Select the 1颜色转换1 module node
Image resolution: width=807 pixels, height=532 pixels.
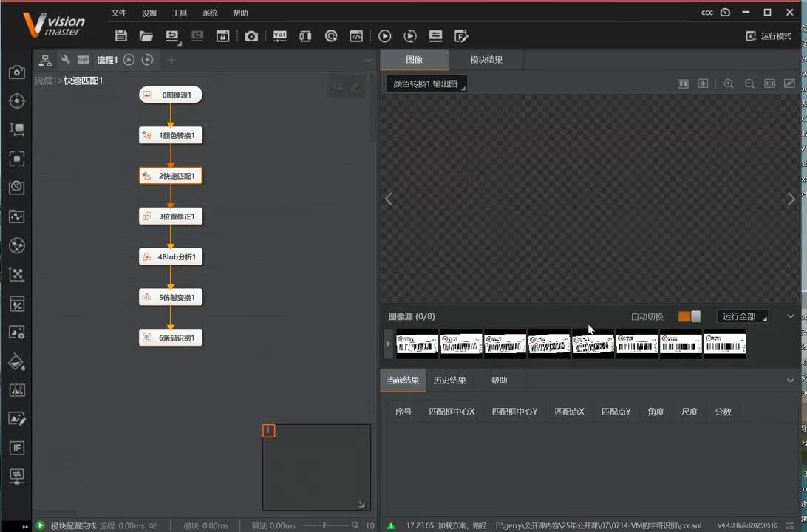[x=171, y=135]
